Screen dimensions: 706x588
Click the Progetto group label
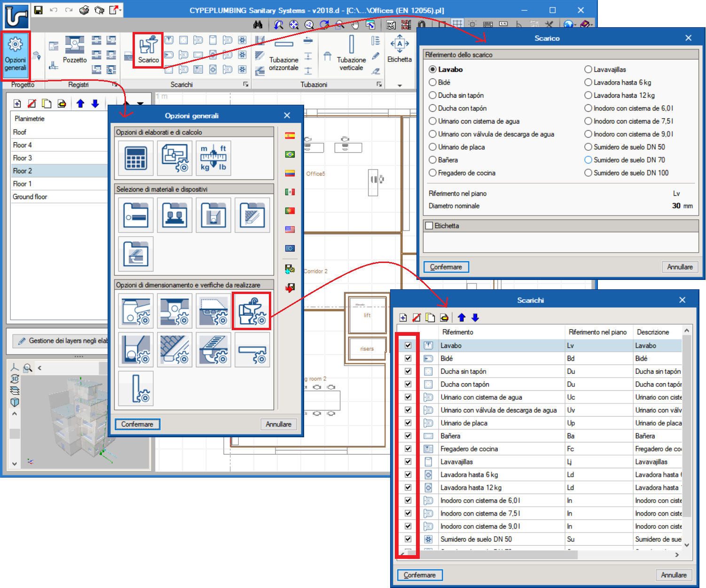23,85
